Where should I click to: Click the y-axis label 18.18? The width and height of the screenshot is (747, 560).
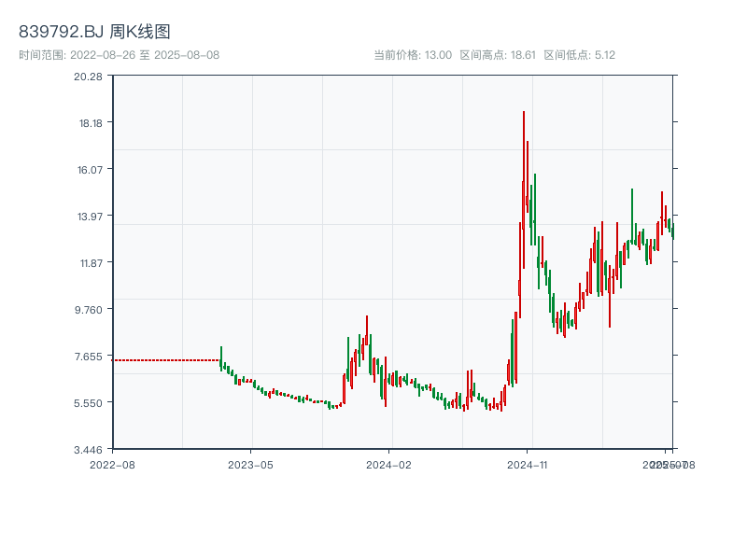click(91, 123)
